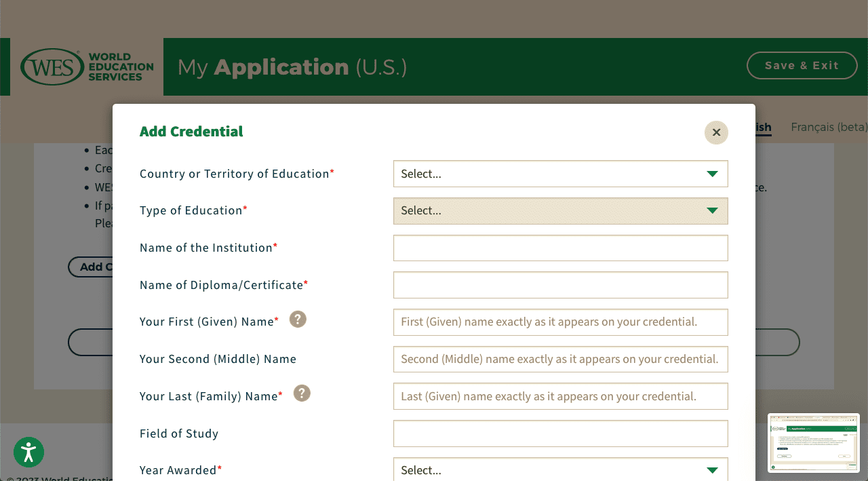Click the page preview thumbnail at bottom right
Image resolution: width=868 pixels, height=481 pixels.
click(814, 443)
